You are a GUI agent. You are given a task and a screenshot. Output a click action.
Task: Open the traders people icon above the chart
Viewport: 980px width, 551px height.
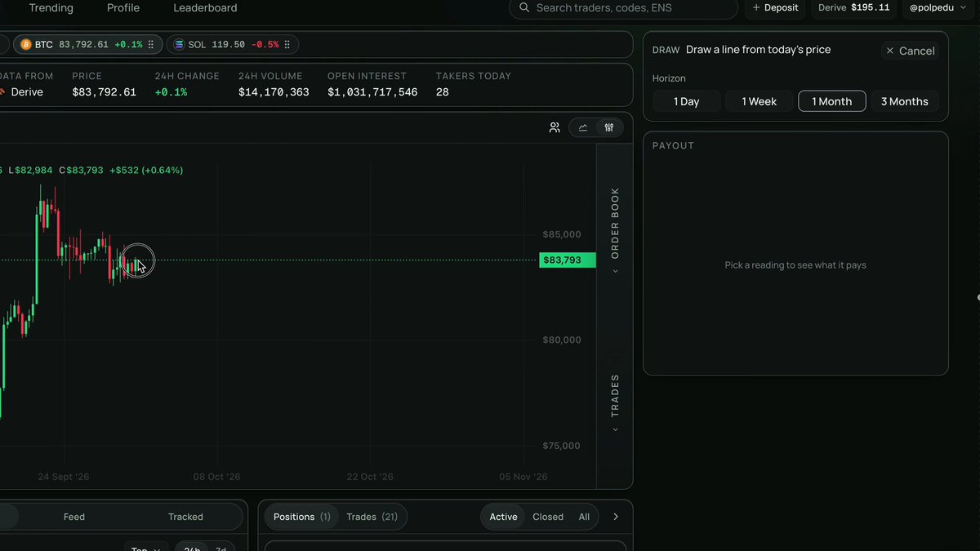tap(555, 127)
